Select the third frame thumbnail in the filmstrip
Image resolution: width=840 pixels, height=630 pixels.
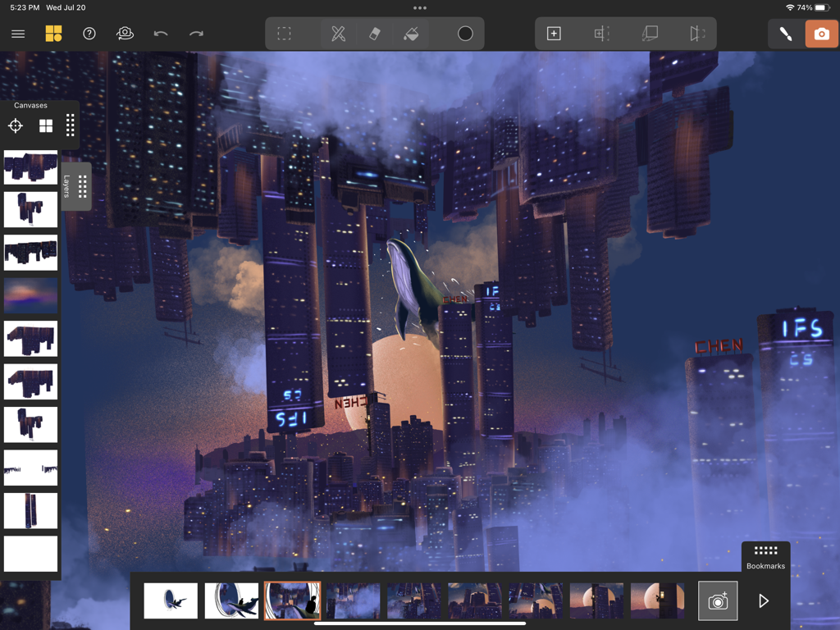[293, 600]
